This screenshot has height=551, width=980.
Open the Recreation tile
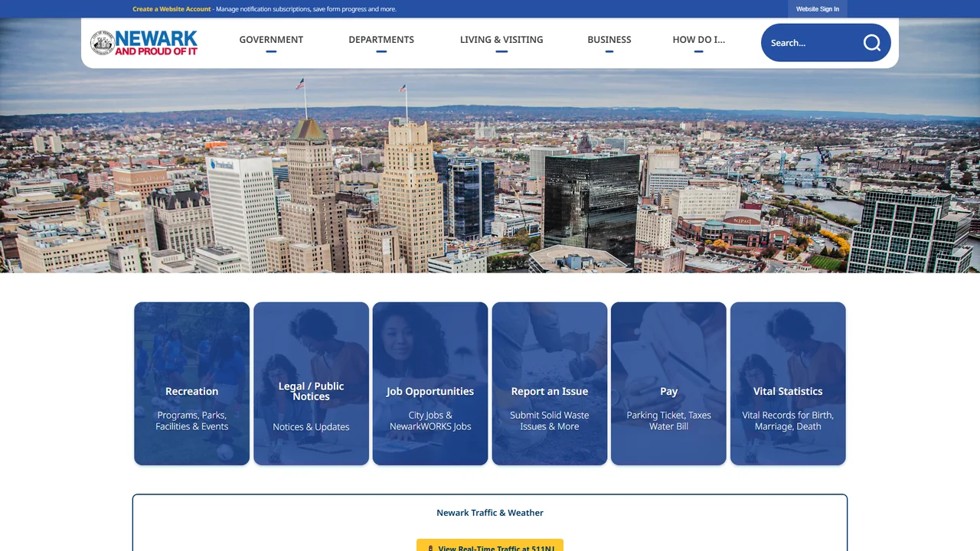(x=192, y=383)
